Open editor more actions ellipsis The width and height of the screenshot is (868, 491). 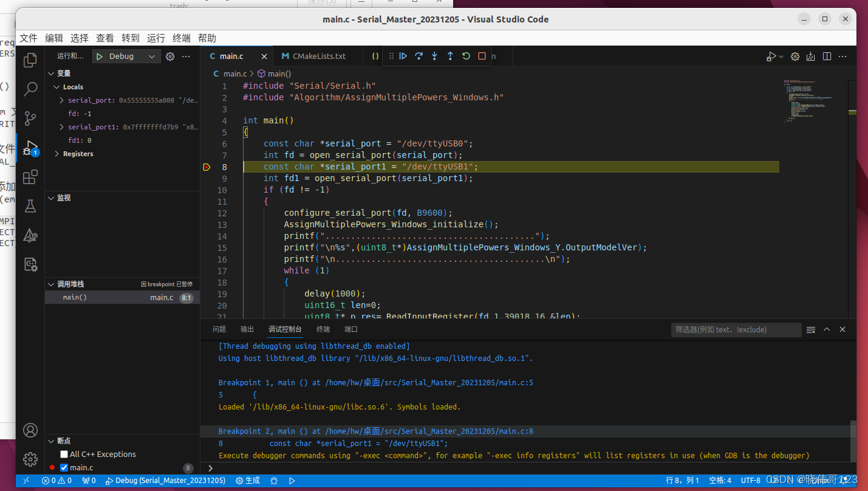(x=842, y=56)
